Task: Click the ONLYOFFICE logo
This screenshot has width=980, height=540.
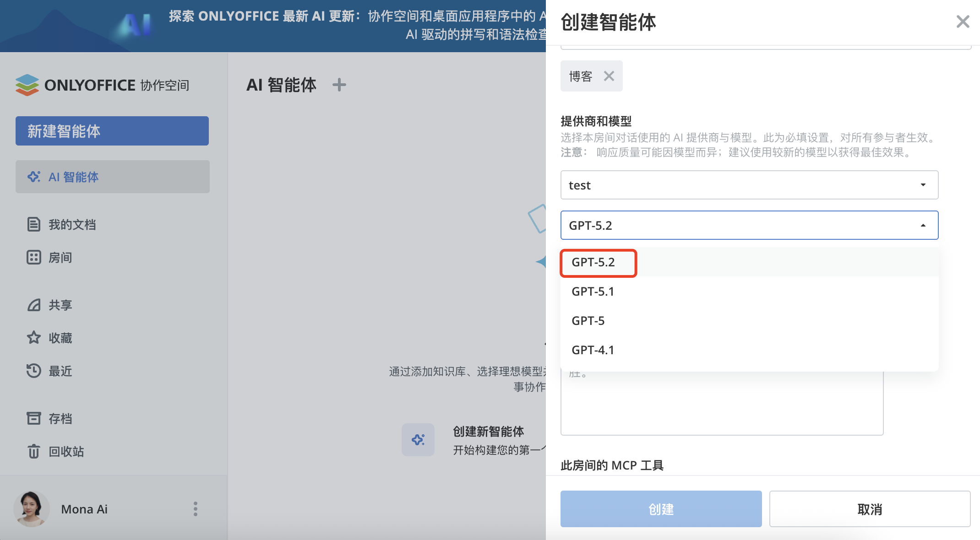Action: [27, 85]
